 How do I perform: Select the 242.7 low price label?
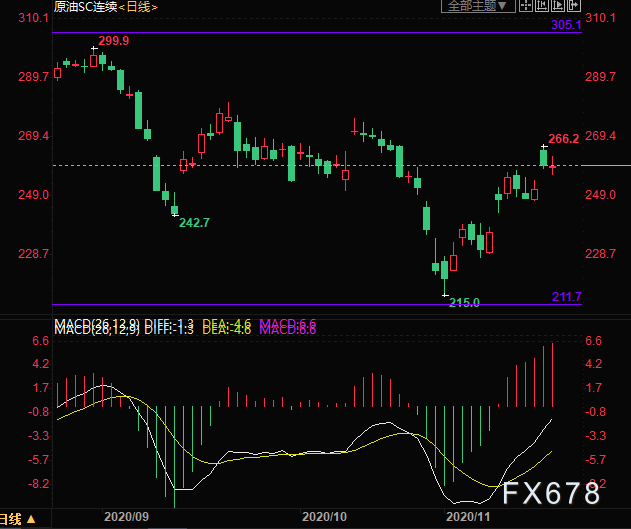[x=194, y=222]
